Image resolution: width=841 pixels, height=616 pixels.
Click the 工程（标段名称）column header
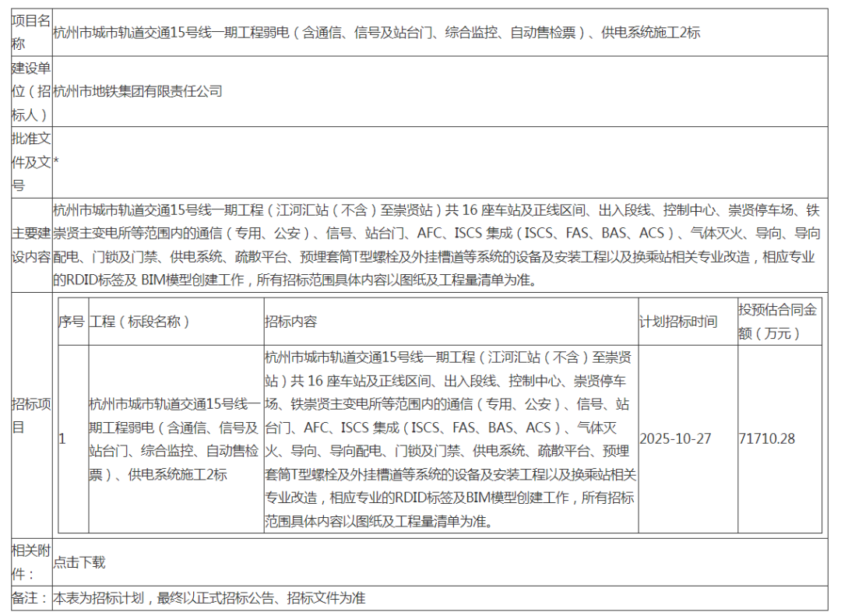pyautogui.click(x=140, y=322)
